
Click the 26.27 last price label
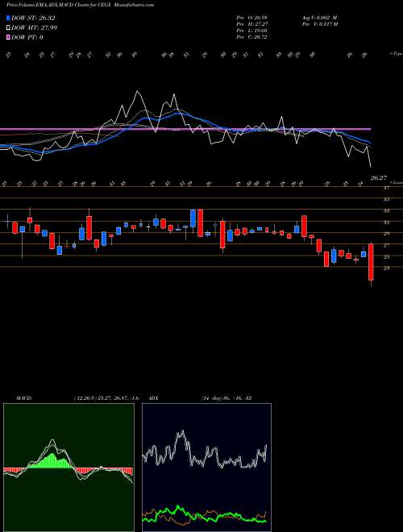(379, 177)
